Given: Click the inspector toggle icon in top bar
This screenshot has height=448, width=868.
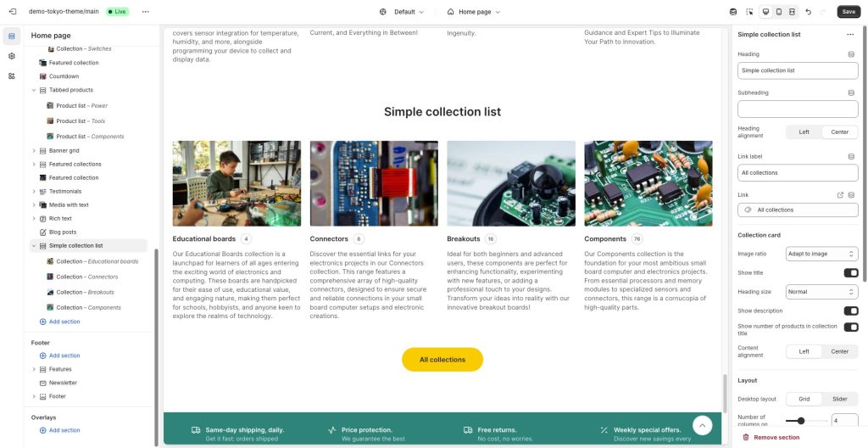Looking at the screenshot, I should point(749,12).
